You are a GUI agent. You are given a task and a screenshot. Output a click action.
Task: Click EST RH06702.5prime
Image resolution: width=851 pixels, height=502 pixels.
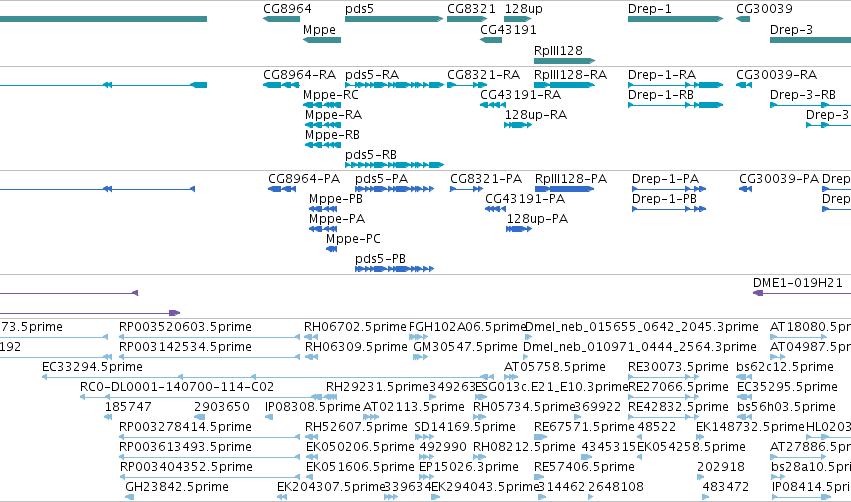311,337
